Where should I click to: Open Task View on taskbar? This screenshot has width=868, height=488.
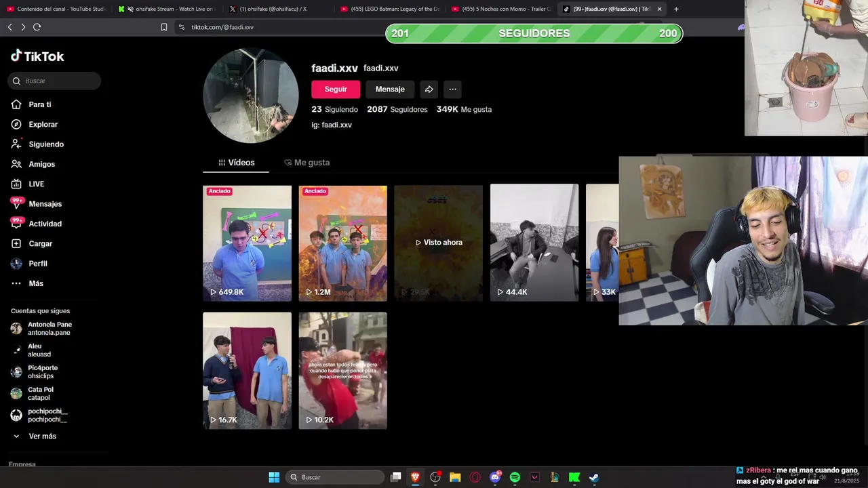(x=396, y=477)
